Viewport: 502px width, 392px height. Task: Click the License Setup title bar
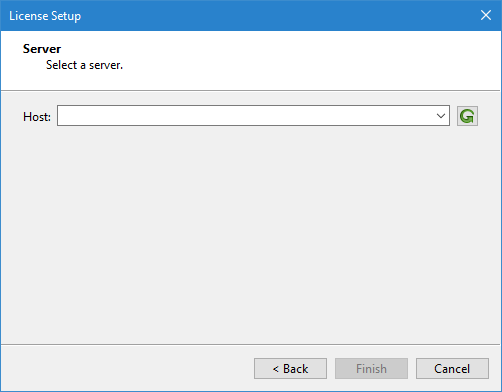(233, 15)
